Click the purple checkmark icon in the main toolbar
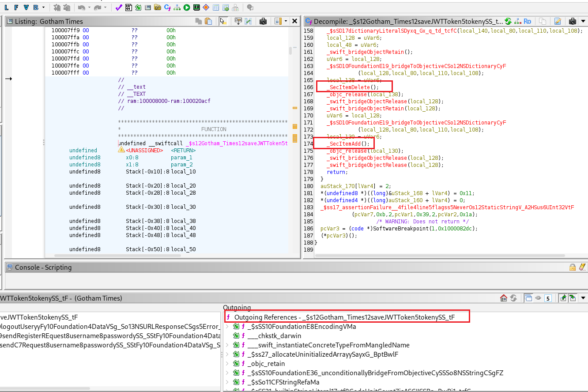The width and height of the screenshot is (588, 392). click(119, 8)
